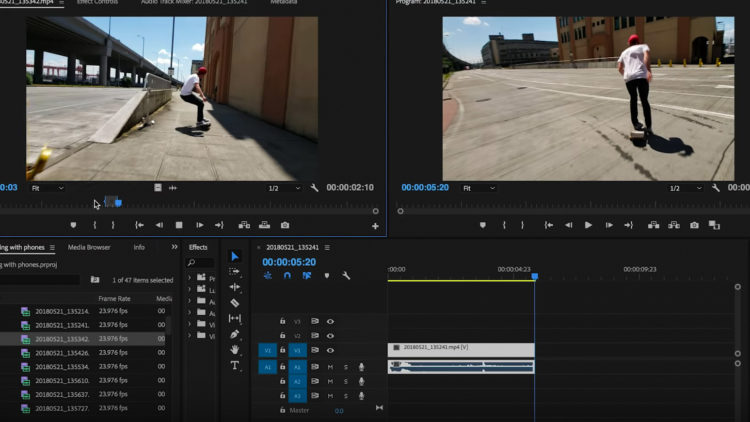
Task: Hide track V2 with eye icon
Action: tap(330, 336)
